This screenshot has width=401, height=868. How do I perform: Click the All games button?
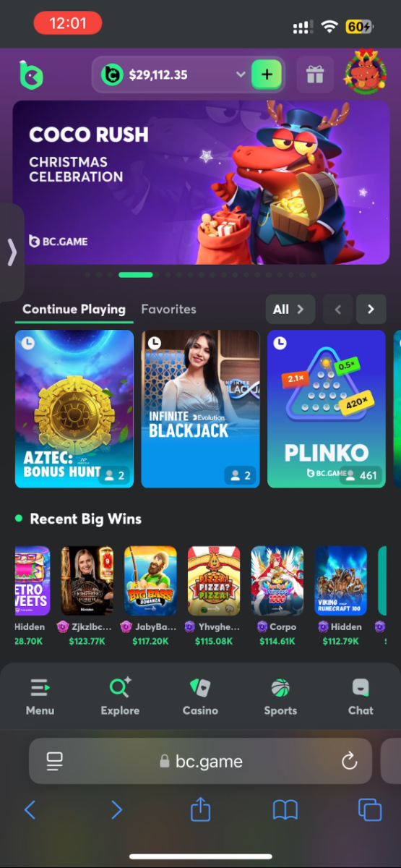point(290,310)
